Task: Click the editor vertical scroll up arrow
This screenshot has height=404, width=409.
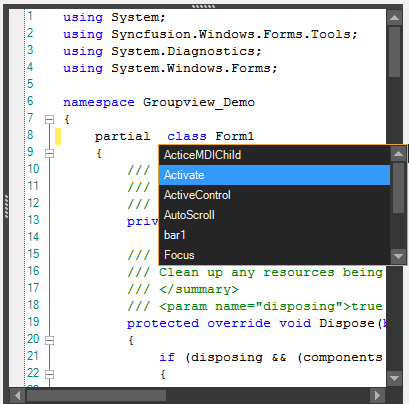Action: click(x=394, y=17)
